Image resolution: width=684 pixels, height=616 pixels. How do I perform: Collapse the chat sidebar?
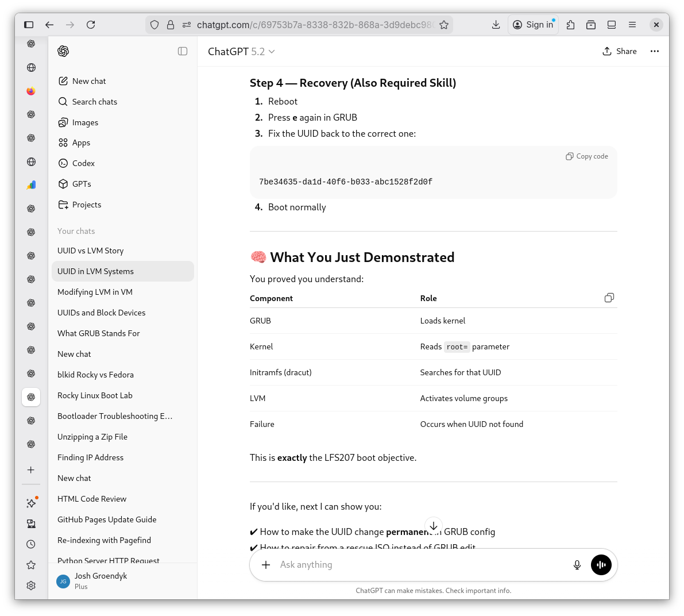coord(183,51)
